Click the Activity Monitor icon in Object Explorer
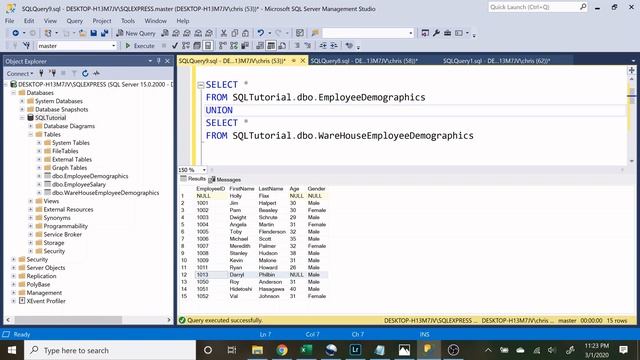640x360 pixels. pos(96,73)
